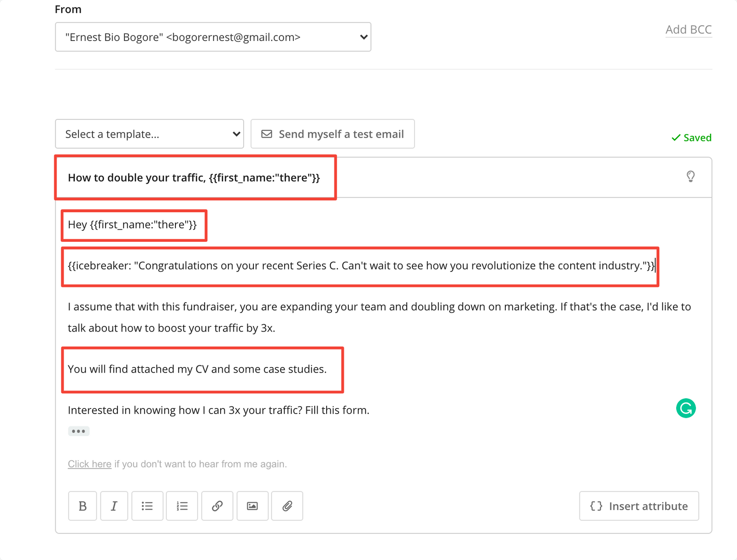Viewport: 737px width, 560px height.
Task: Insert a bulleted list
Action: (x=147, y=506)
